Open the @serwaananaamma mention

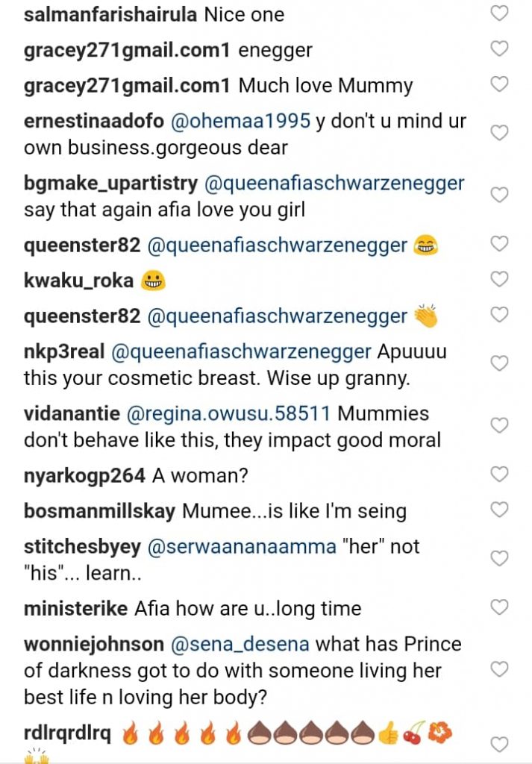242,547
